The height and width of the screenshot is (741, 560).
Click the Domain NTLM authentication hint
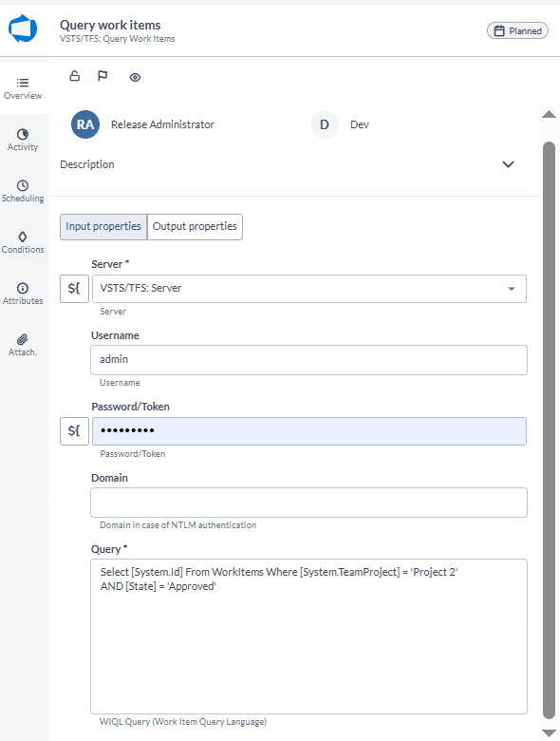pos(178,525)
